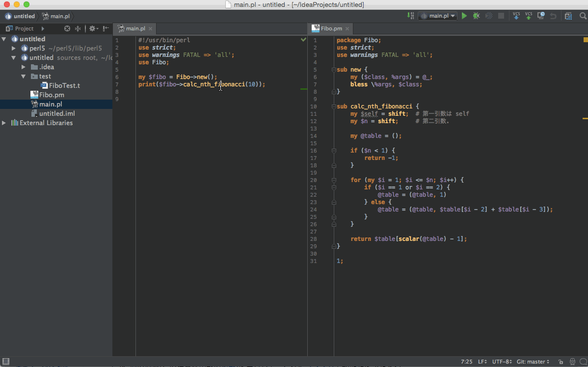Toggle tool window buttons at bottom-left corner

point(5,362)
